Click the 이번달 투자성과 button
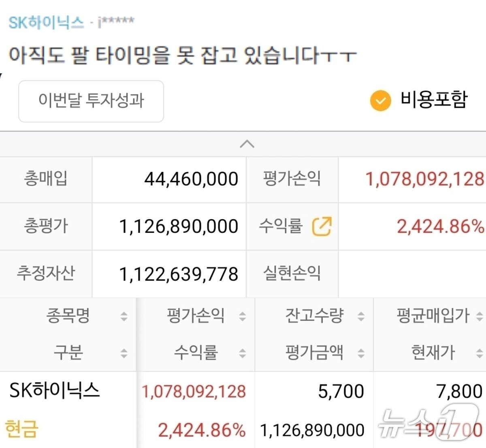 click(x=91, y=101)
